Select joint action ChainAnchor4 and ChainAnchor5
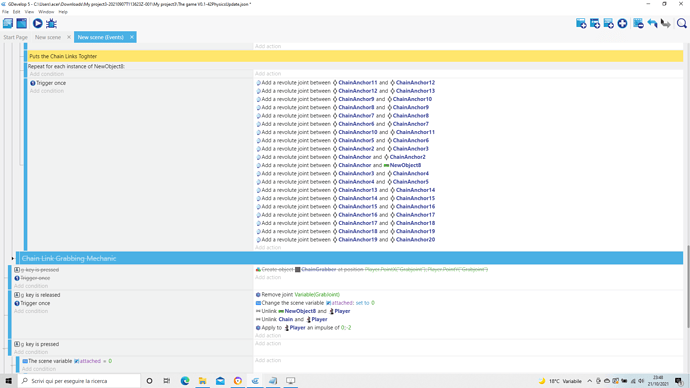690x388 pixels. 342,182
